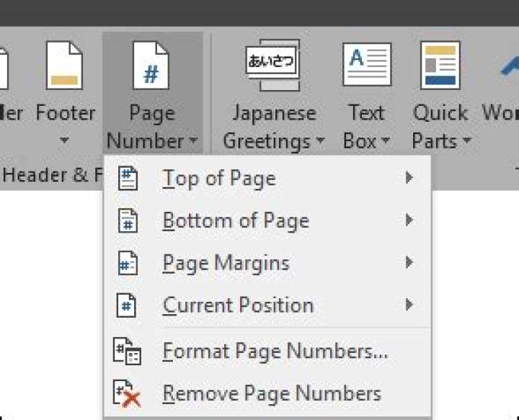This screenshot has height=420, width=519.
Task: Click the Footer label in ribbon
Action: click(66, 113)
